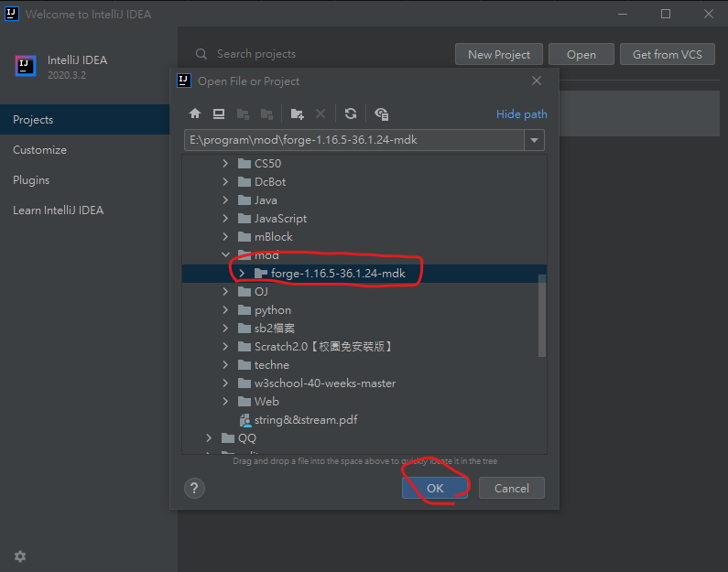Click the OK button
This screenshot has height=572, width=728.
point(435,488)
